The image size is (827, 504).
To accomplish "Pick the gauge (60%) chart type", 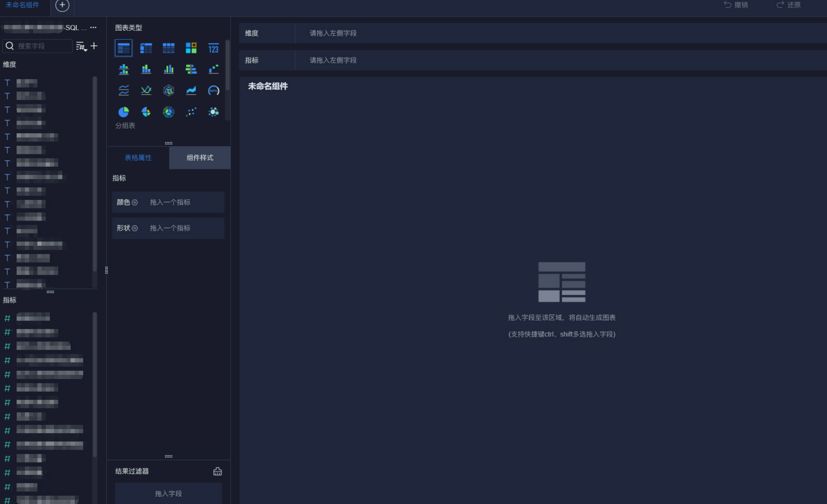I will point(214,91).
